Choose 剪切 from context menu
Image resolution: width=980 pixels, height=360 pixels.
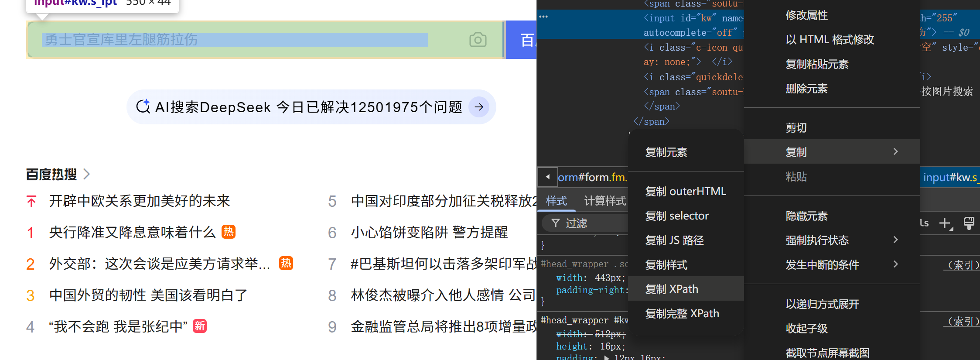796,127
